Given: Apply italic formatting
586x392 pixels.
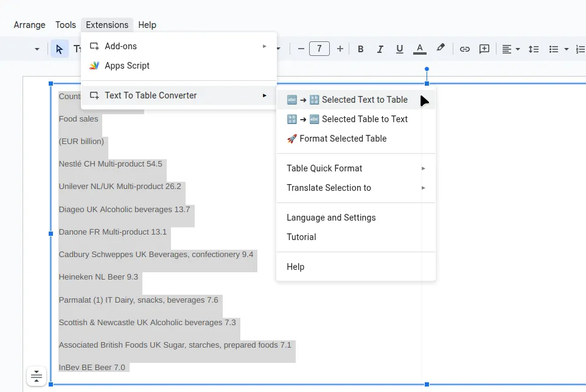Looking at the screenshot, I should pyautogui.click(x=380, y=49).
